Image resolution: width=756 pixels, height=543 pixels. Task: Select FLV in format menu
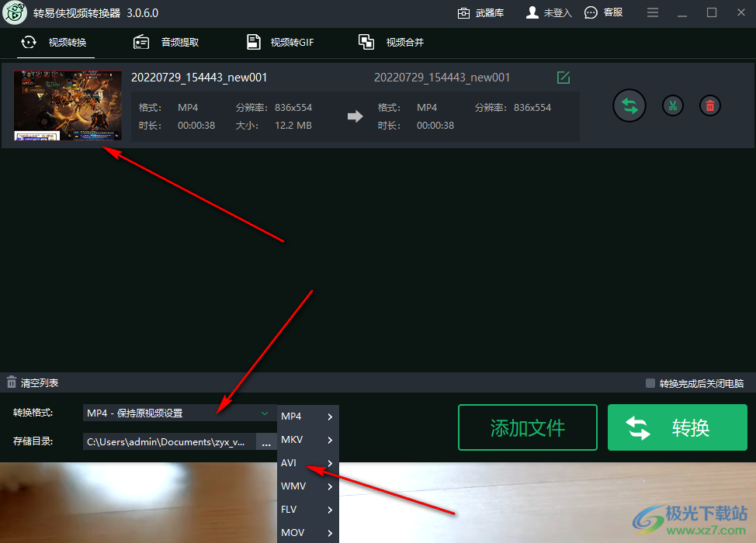pos(308,510)
